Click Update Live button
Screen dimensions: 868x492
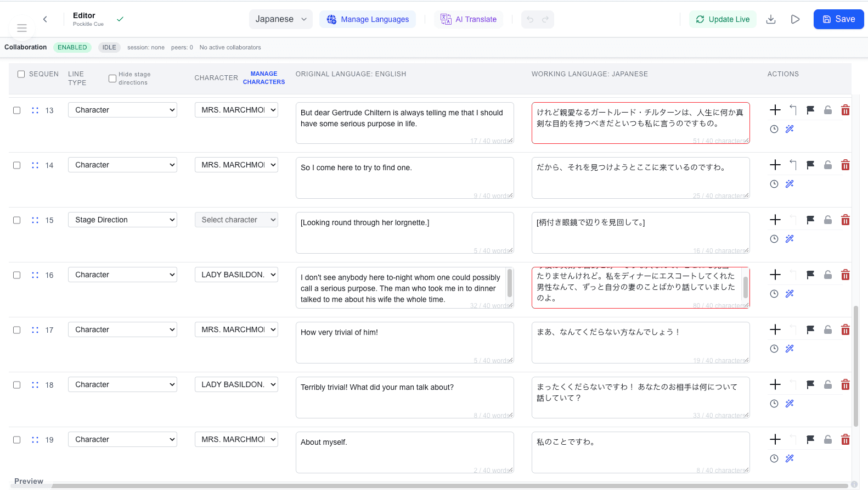[723, 19]
